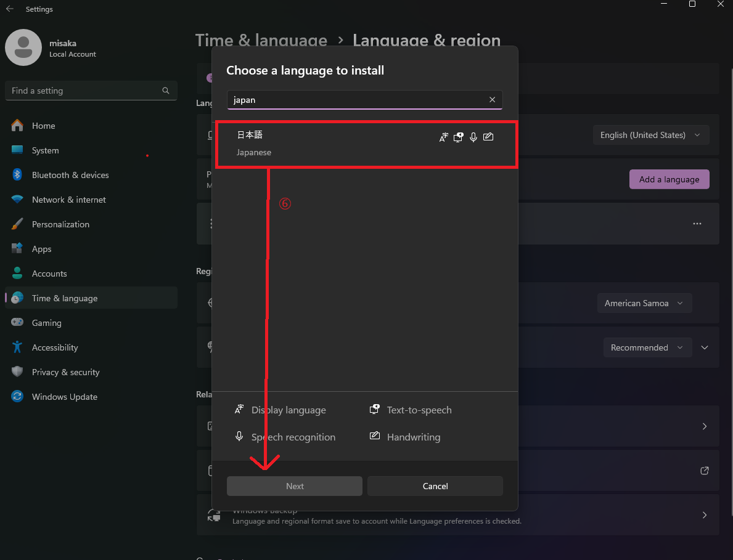Click the Speech recognition legend icon
The image size is (733, 560).
[239, 436]
